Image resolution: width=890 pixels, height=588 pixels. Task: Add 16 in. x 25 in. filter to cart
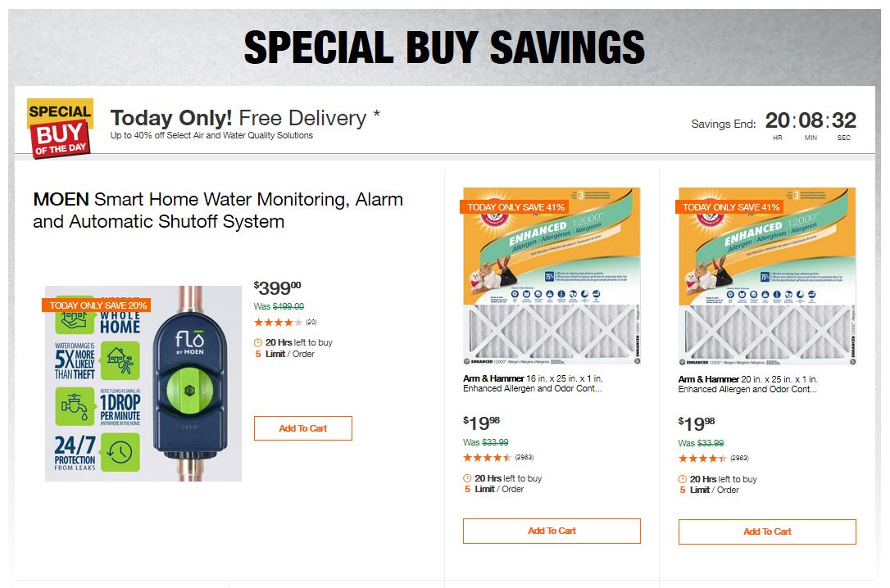552,531
